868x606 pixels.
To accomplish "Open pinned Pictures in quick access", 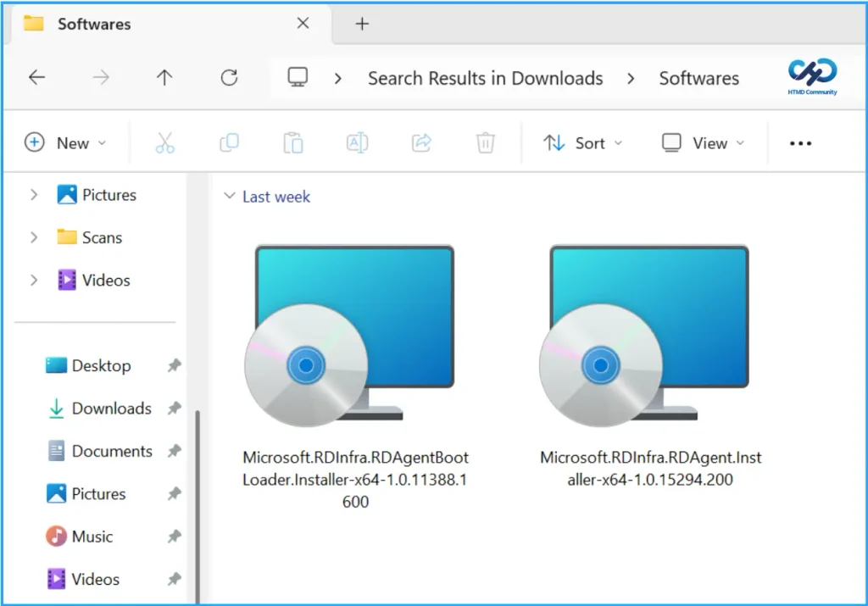I will coord(86,493).
